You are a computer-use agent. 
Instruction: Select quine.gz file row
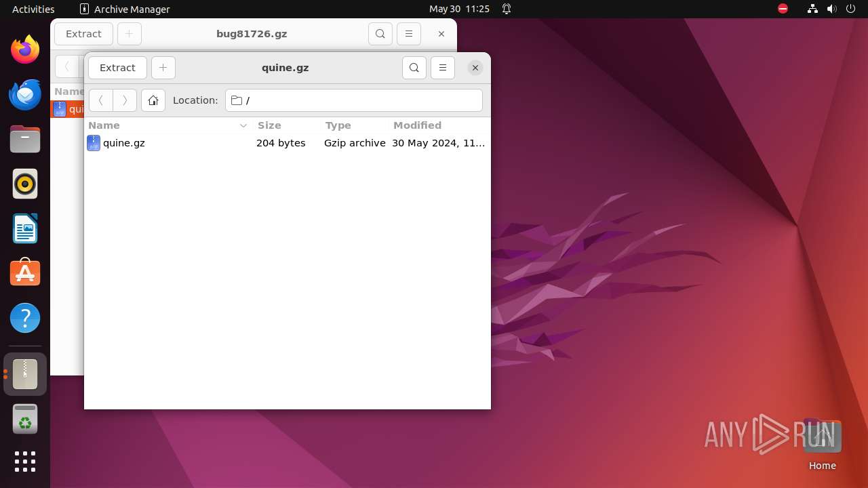[x=287, y=143]
